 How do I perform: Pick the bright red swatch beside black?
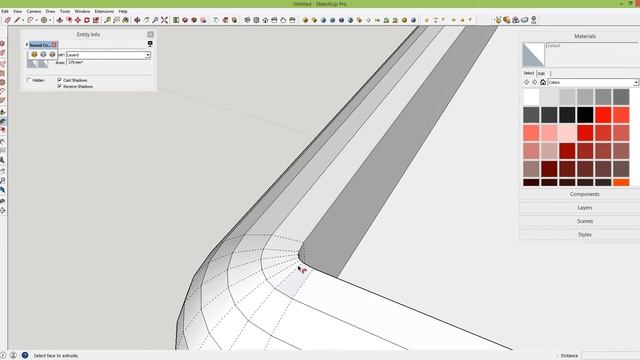pos(603,115)
